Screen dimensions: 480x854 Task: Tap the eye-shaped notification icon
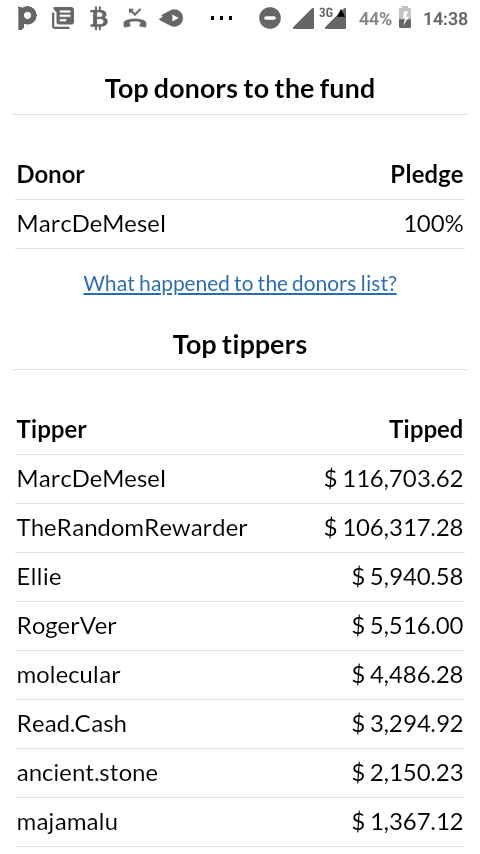(x=171, y=19)
